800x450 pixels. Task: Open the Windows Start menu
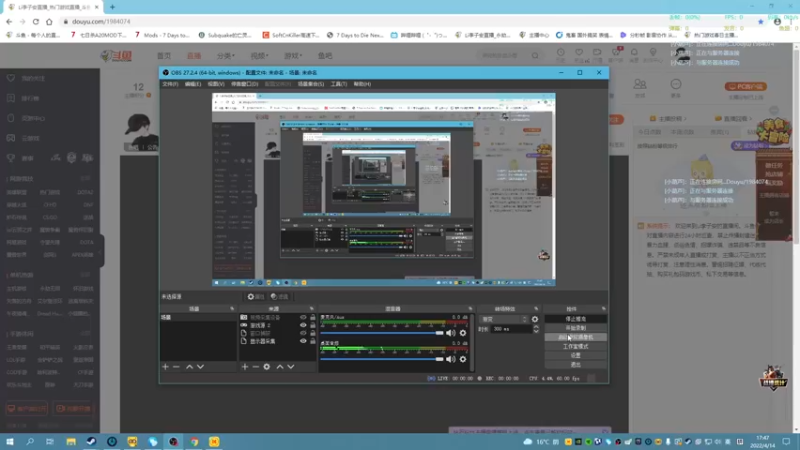[x=10, y=442]
